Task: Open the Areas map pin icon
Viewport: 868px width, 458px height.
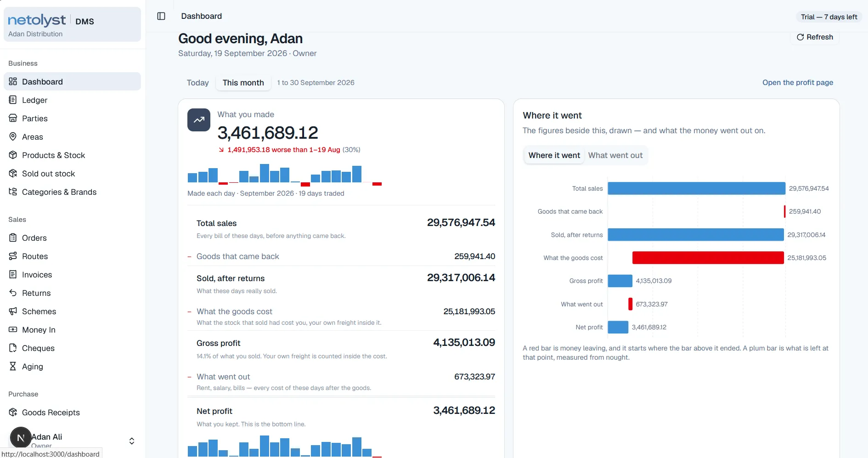Action: 13,136
